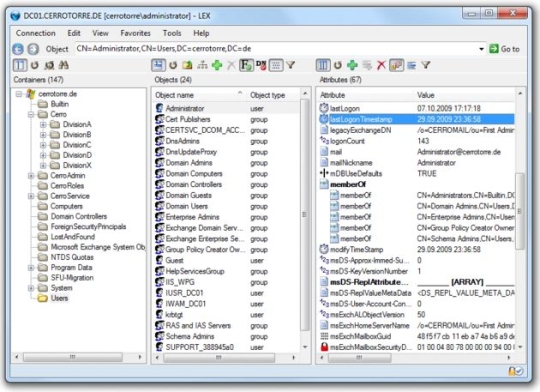
Task: Open the Connection menu
Action: (x=36, y=33)
